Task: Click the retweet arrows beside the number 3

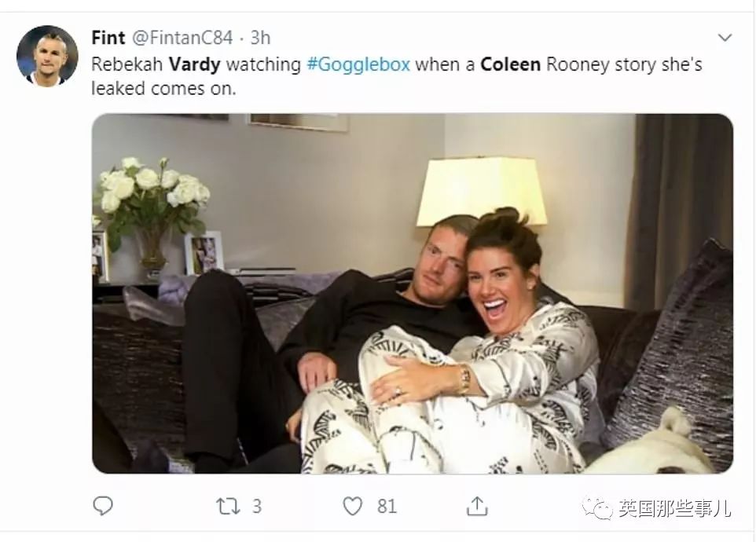Action: [x=226, y=507]
